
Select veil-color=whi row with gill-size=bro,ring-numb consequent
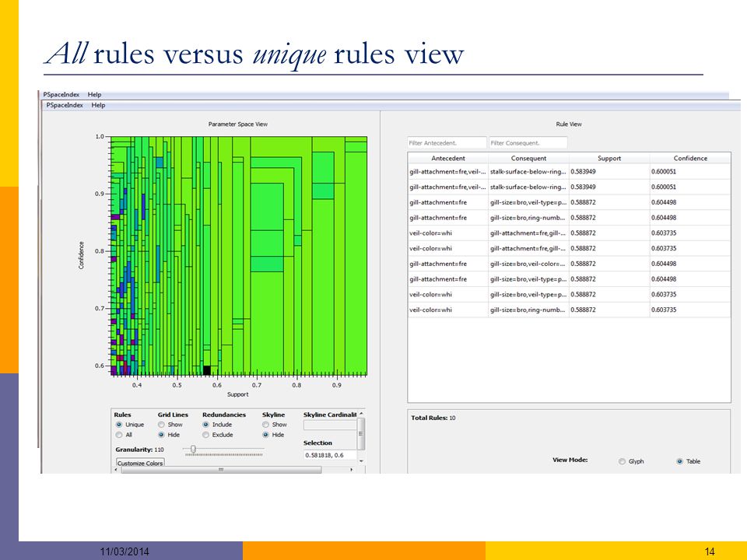pyautogui.click(x=570, y=310)
